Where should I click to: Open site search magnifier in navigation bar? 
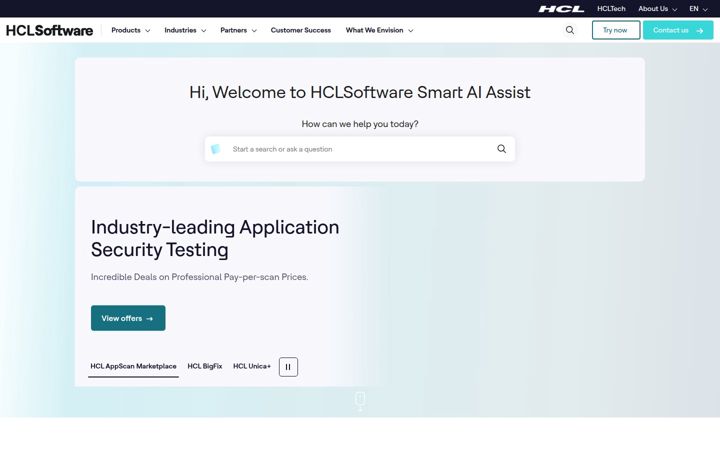point(570,30)
